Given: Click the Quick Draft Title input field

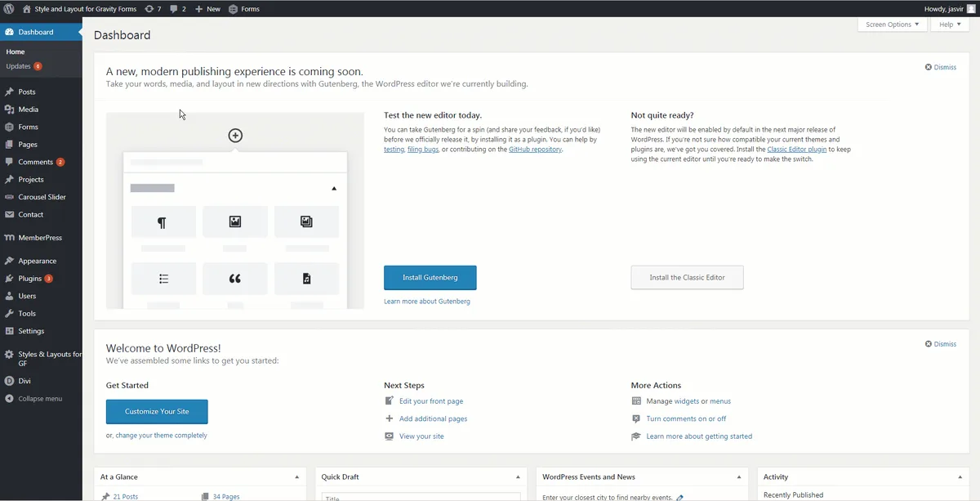Looking at the screenshot, I should (421, 497).
